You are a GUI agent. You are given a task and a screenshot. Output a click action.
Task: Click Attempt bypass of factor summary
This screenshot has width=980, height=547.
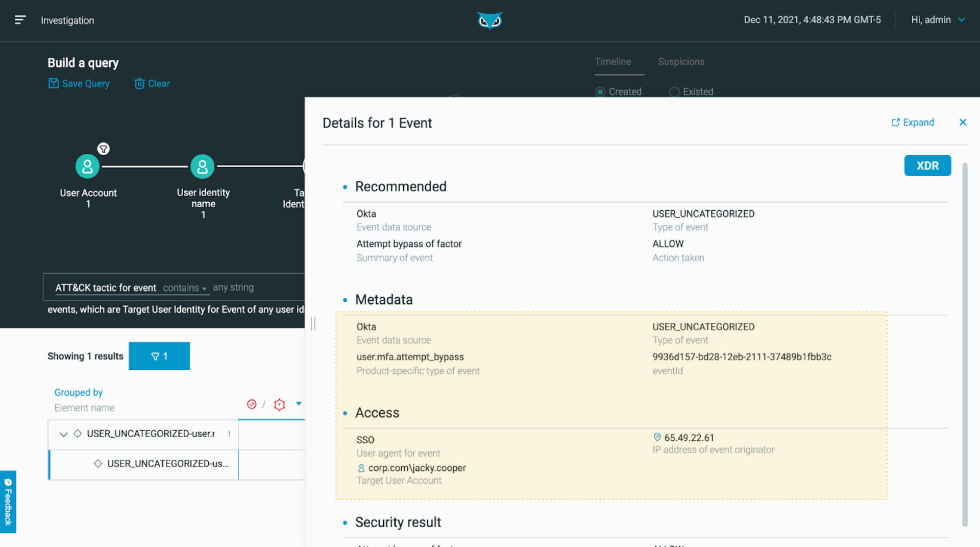pos(409,244)
